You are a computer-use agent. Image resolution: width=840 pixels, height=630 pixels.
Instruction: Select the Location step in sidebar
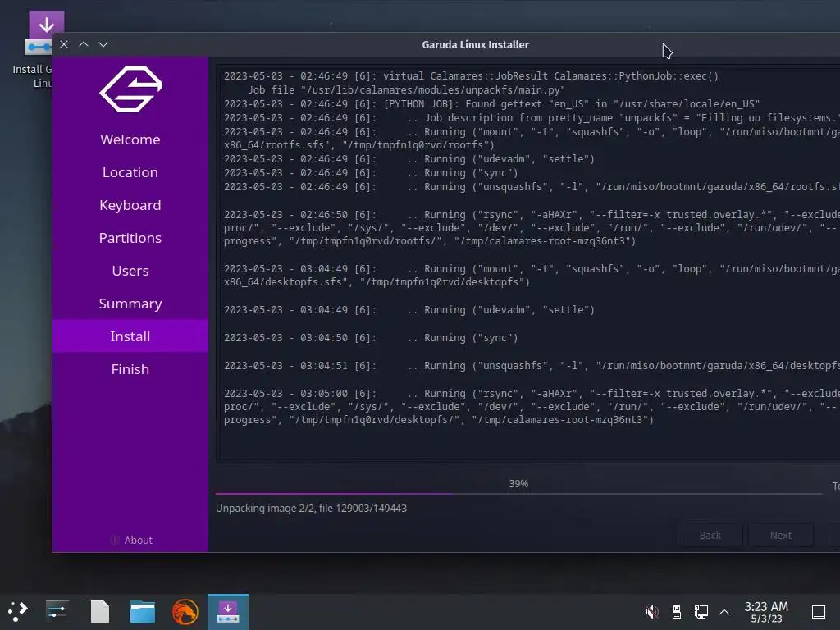pyautogui.click(x=130, y=172)
